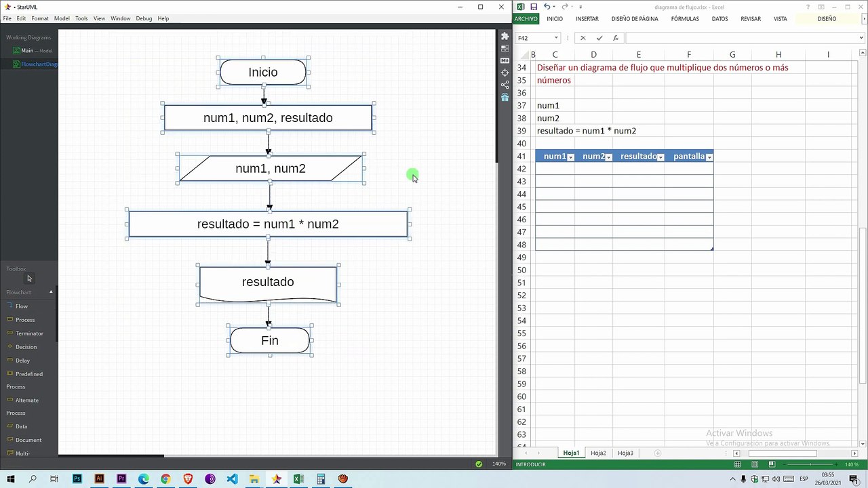
Task: Click the blue gift icon in StarUML
Action: (505, 97)
